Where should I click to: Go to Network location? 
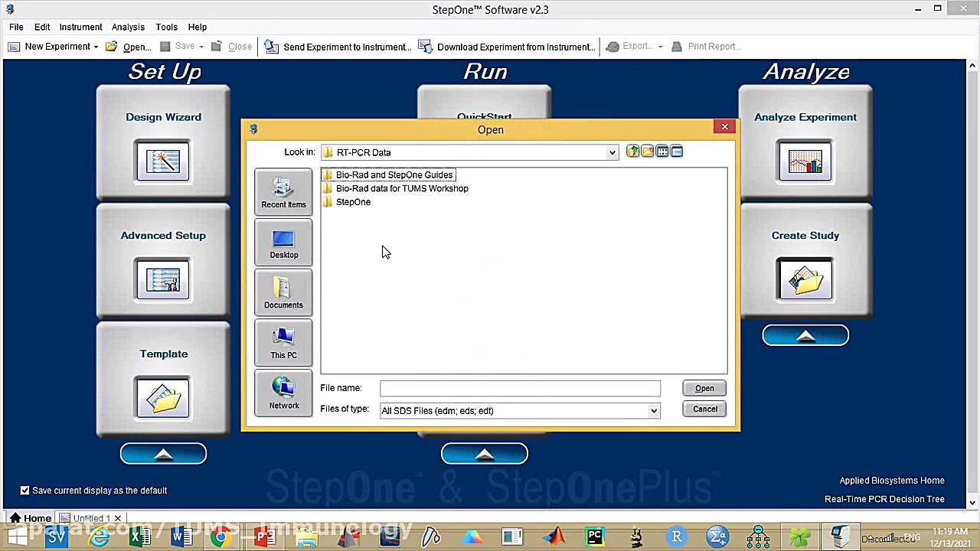[x=283, y=393]
